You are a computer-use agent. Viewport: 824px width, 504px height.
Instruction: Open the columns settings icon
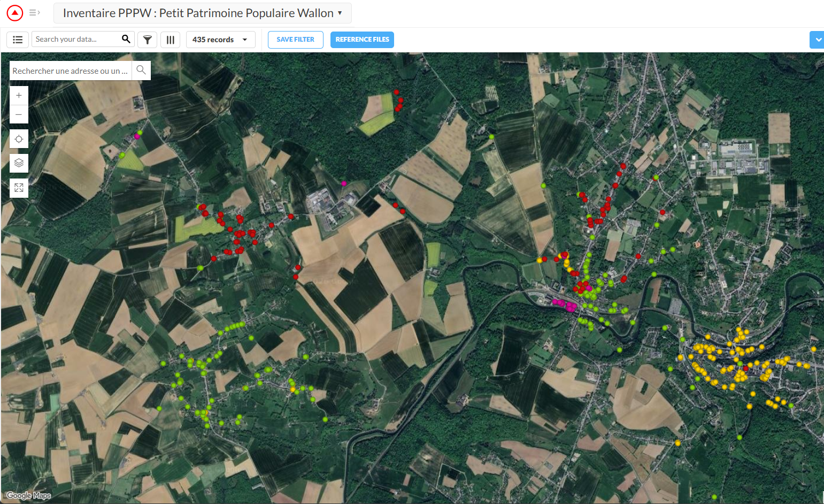(x=171, y=40)
